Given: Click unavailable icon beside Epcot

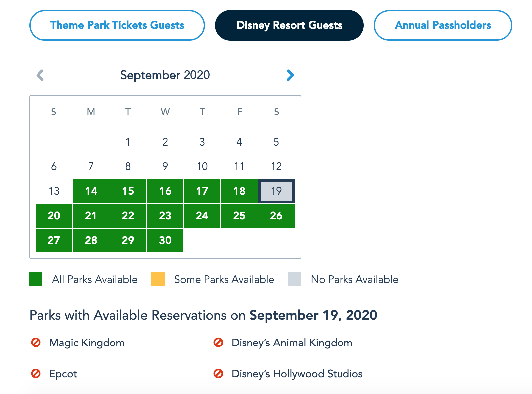Looking at the screenshot, I should 36,373.
